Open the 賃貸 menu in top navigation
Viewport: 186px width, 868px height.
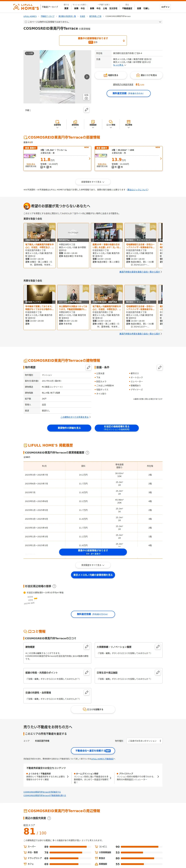point(66,8)
